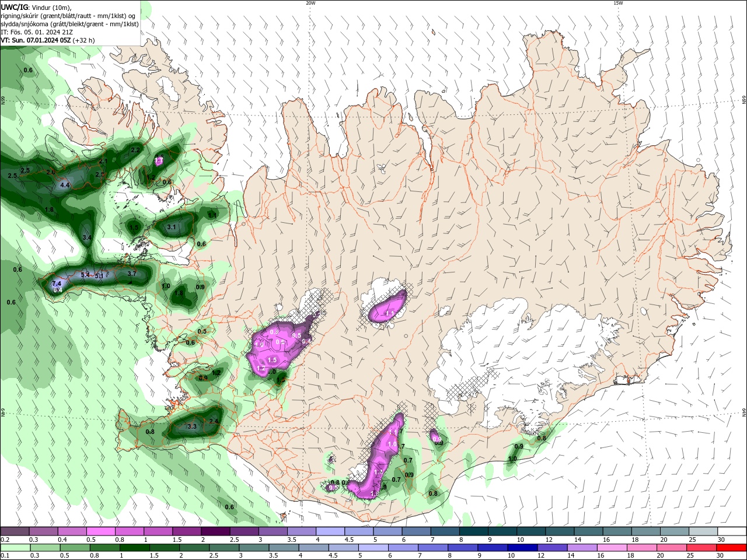Click the '30' tick label under upper legend
Viewport: 747px width, 560px height.
[721, 540]
